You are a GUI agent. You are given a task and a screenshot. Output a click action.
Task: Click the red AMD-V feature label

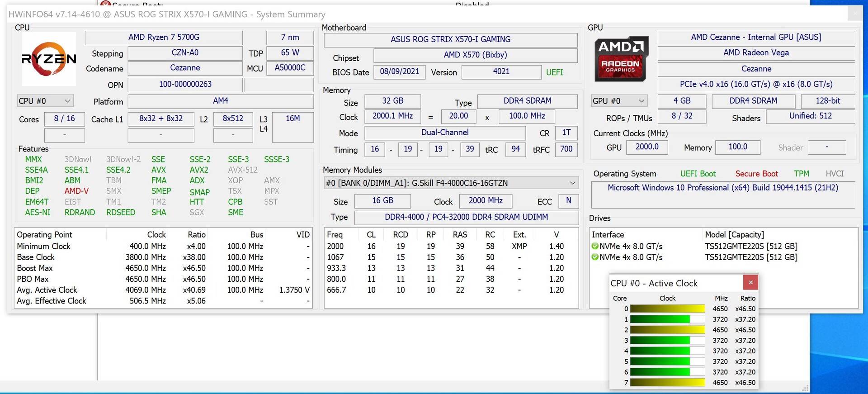pos(76,191)
